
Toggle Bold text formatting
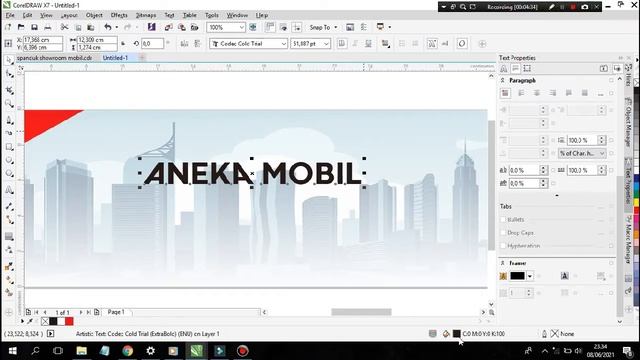click(342, 44)
